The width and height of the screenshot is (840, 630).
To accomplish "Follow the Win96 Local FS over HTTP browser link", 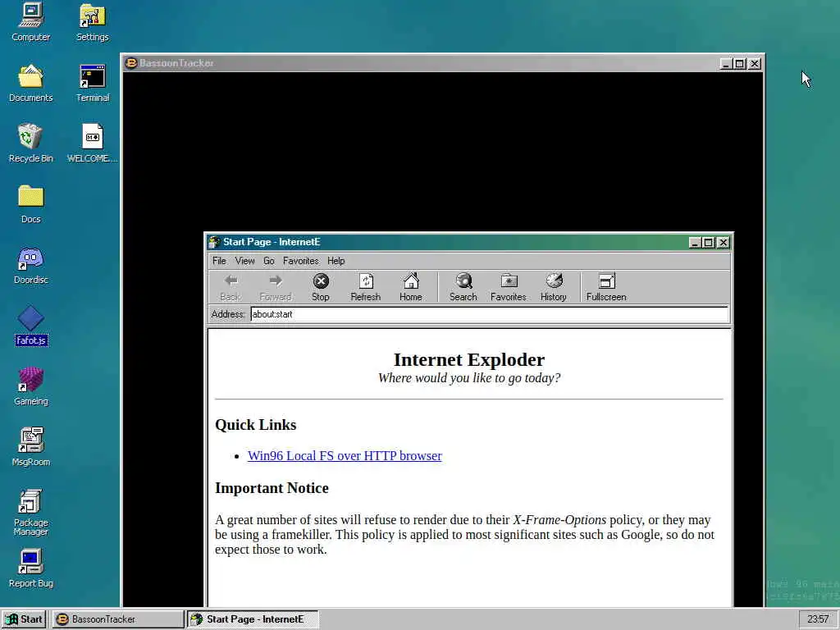I will [x=345, y=456].
